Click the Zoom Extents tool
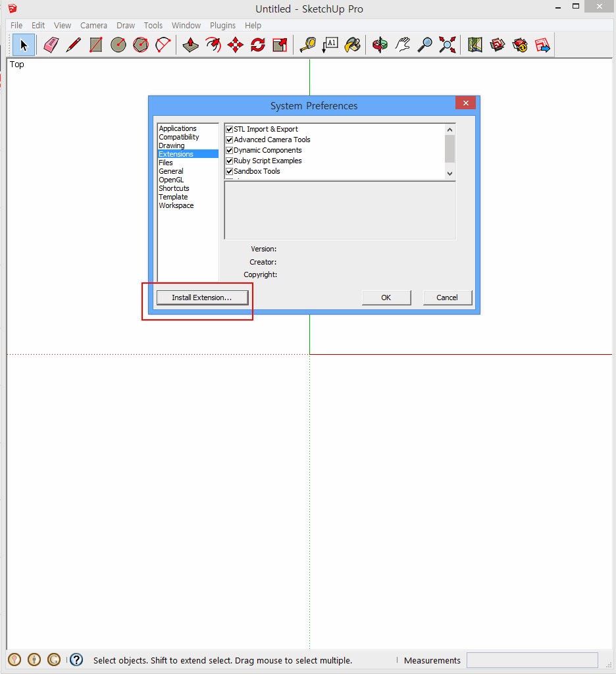This screenshot has width=616, height=674. tap(448, 45)
